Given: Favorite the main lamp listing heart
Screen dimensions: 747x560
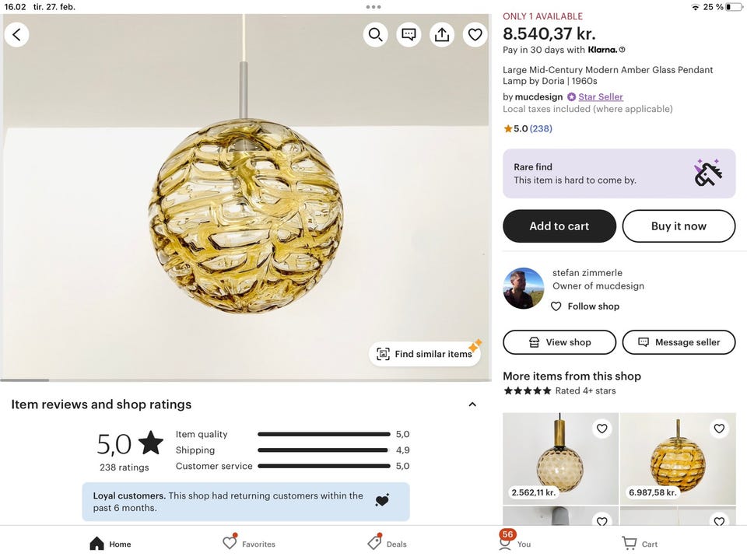Looking at the screenshot, I should coord(475,34).
